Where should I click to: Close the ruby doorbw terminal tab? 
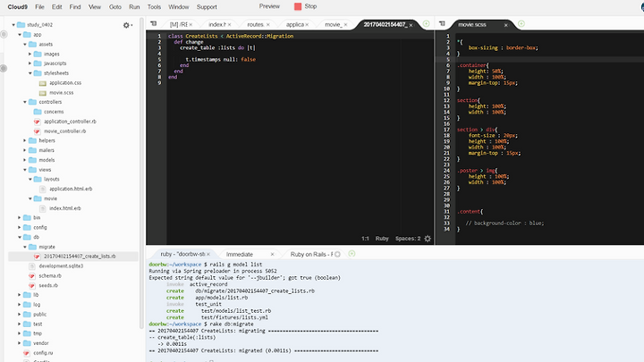point(208,255)
